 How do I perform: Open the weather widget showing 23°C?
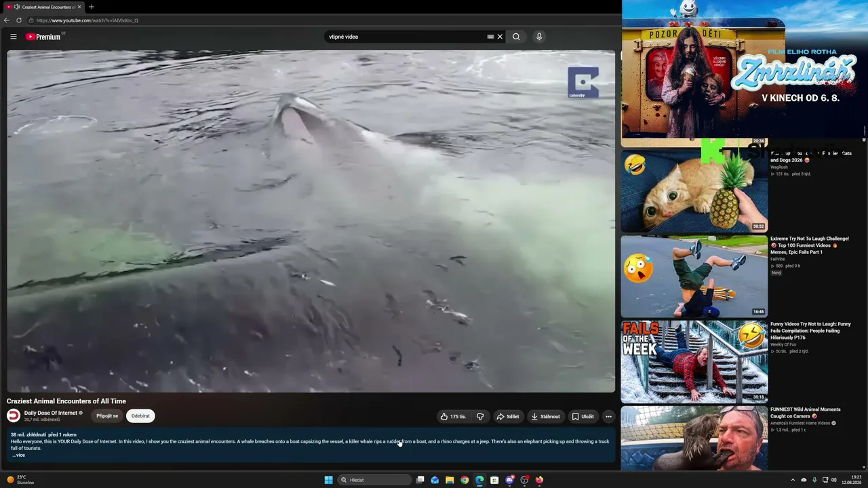[x=20, y=480]
